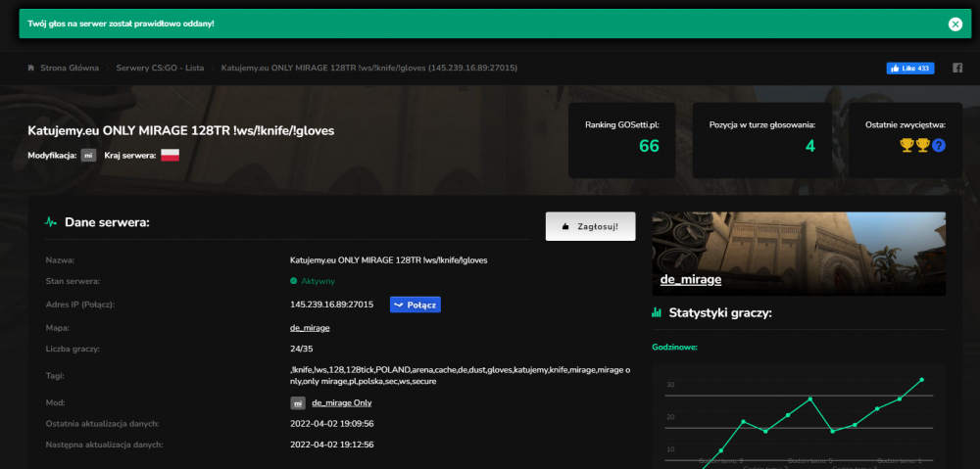Click the de_mirage caption on map image

point(691,280)
